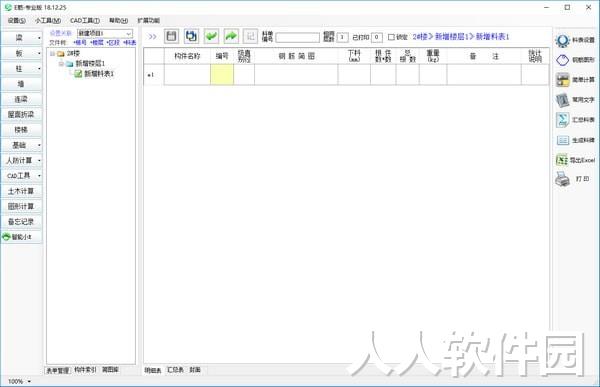Click the 2#楼 folder icon in tree
The height and width of the screenshot is (387, 600).
coord(60,54)
